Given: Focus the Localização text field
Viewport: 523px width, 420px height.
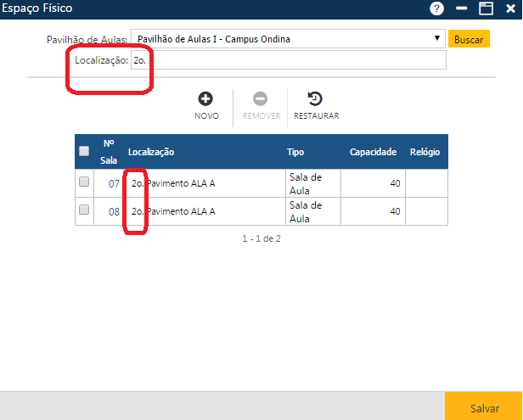Looking at the screenshot, I should click(x=289, y=60).
